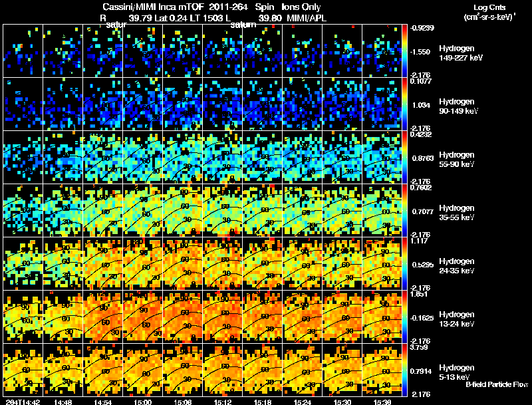Open the 15:36 panel in 5-13 keV row

point(382,370)
